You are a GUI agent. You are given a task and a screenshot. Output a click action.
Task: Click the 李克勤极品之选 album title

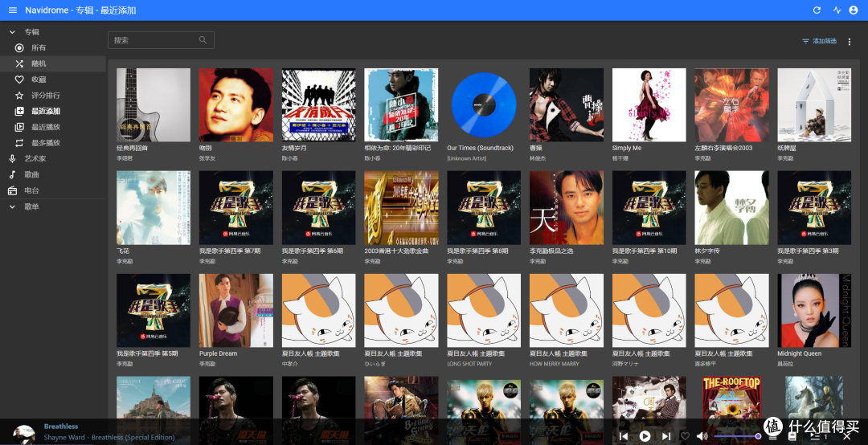click(551, 251)
